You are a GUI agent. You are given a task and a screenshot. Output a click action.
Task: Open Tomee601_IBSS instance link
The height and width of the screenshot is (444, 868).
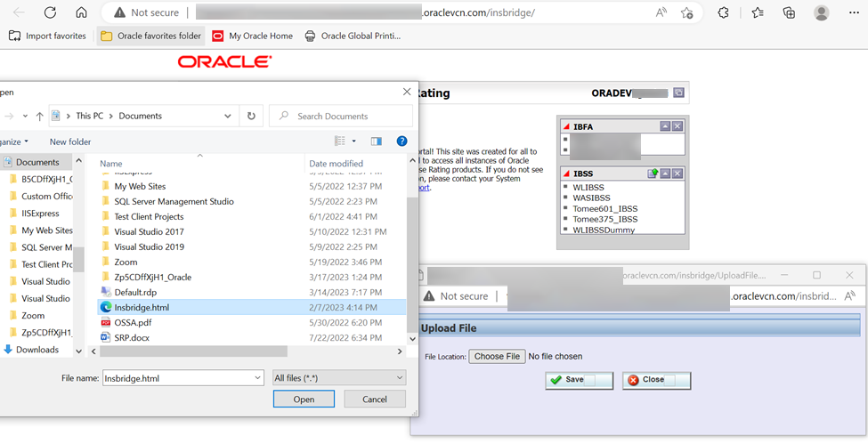pyautogui.click(x=605, y=209)
